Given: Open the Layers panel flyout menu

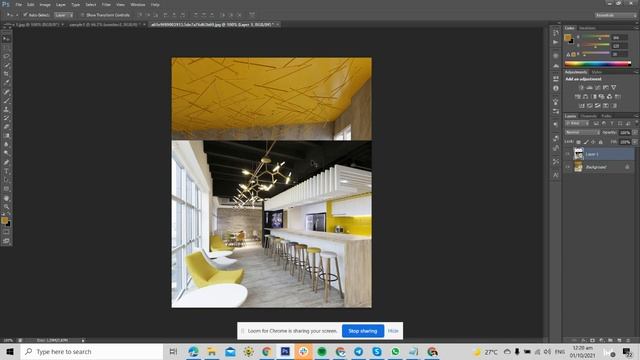Looking at the screenshot, I should (636, 116).
